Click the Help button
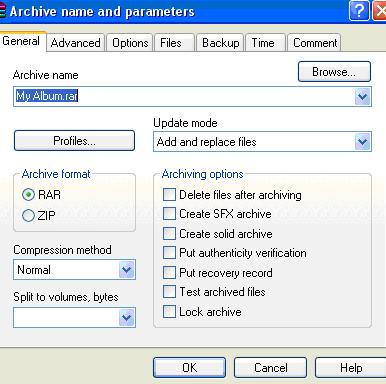Viewport: 386px width, 384px height. tap(351, 368)
